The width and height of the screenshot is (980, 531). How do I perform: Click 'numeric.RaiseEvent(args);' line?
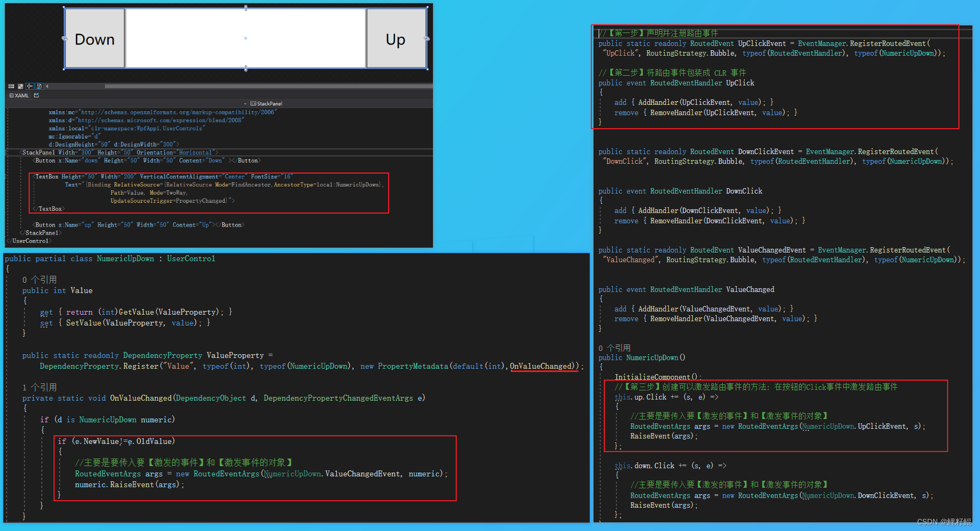pos(130,484)
